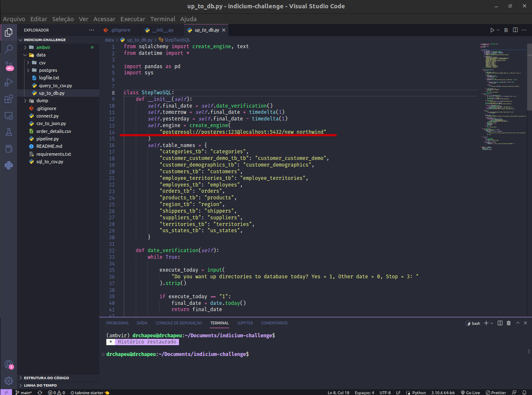The image size is (532, 395).
Task: Split the terminal with the split icon
Action: 500,323
